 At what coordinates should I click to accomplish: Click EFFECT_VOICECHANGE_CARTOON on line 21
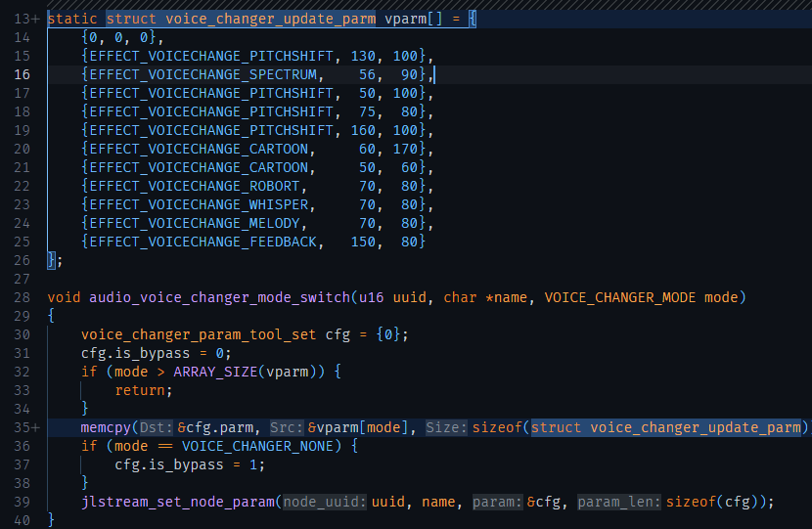point(199,168)
